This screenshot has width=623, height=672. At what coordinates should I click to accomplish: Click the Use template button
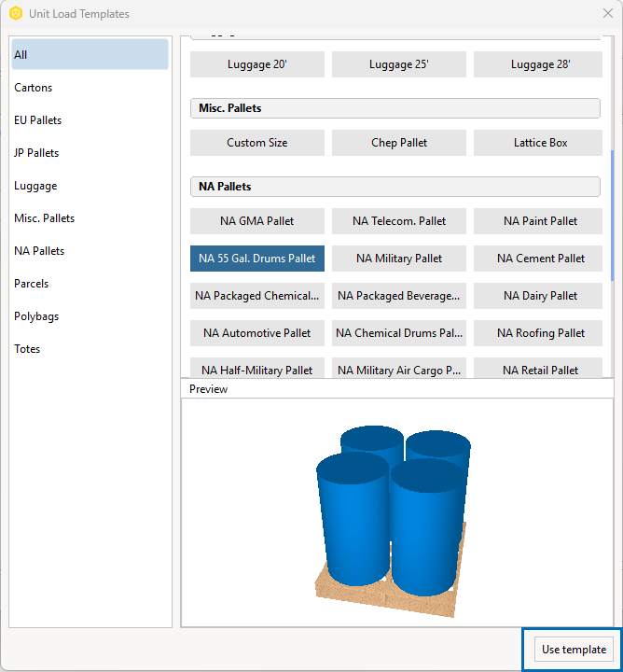coord(574,650)
